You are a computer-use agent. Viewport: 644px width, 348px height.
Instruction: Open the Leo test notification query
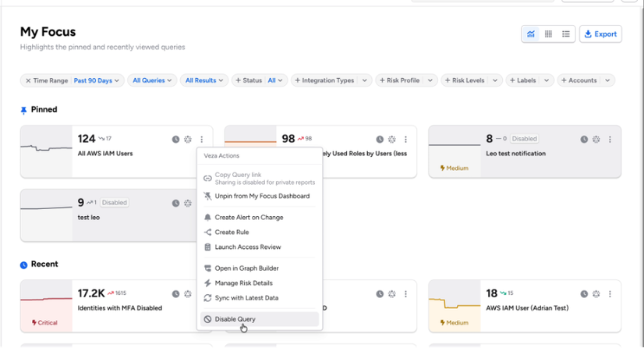tap(516, 154)
